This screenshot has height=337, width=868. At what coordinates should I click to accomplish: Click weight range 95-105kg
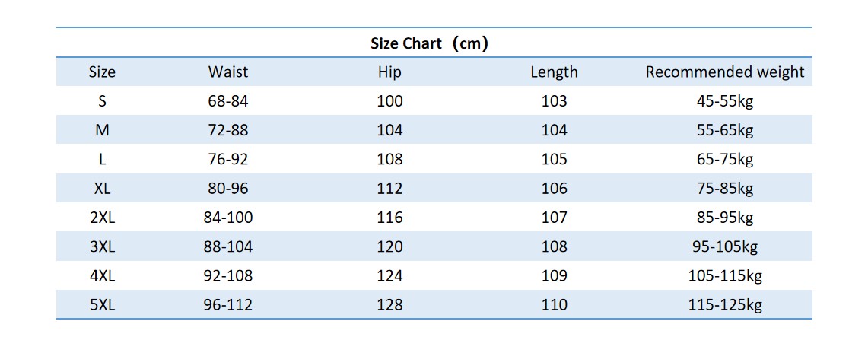(725, 246)
